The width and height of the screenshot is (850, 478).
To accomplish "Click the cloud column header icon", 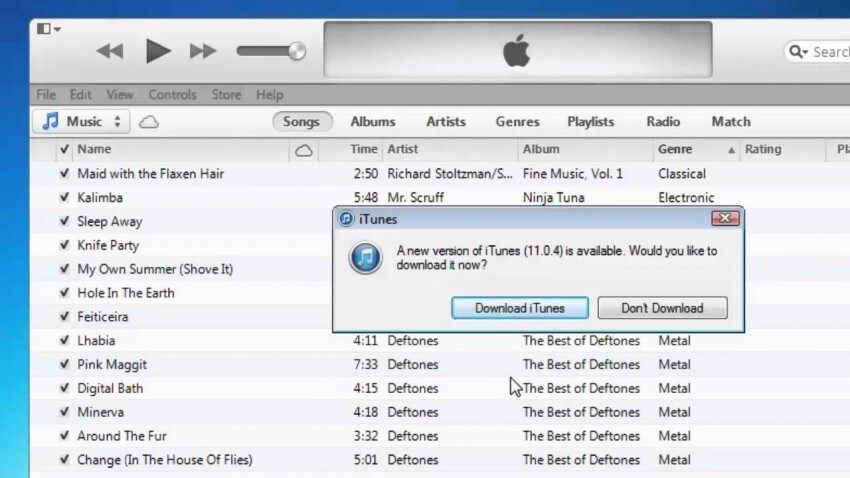I will coord(304,150).
